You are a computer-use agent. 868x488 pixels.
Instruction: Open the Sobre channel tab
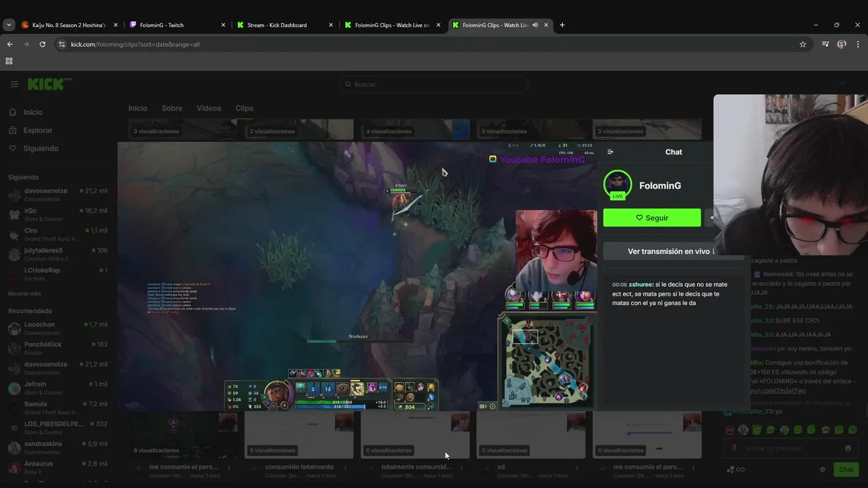point(172,108)
